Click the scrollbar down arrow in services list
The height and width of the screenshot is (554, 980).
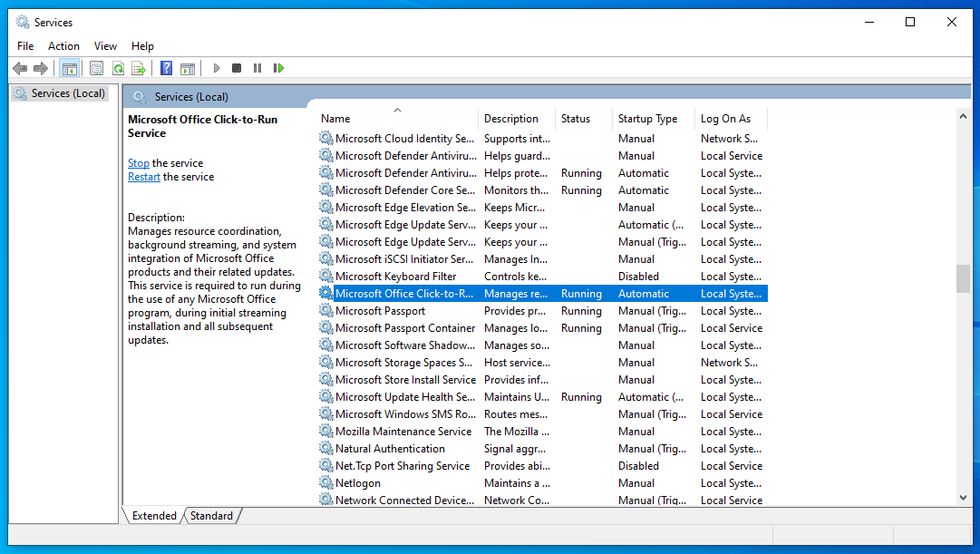tap(963, 498)
